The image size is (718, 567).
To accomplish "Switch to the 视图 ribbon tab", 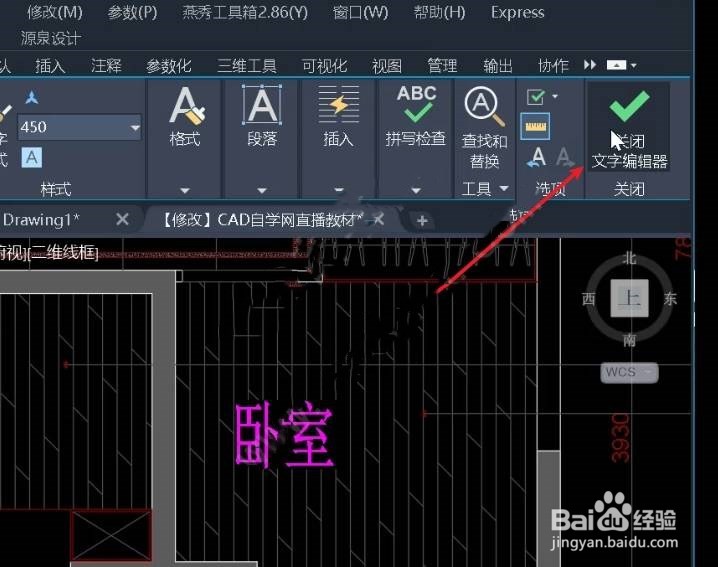I will pos(387,66).
